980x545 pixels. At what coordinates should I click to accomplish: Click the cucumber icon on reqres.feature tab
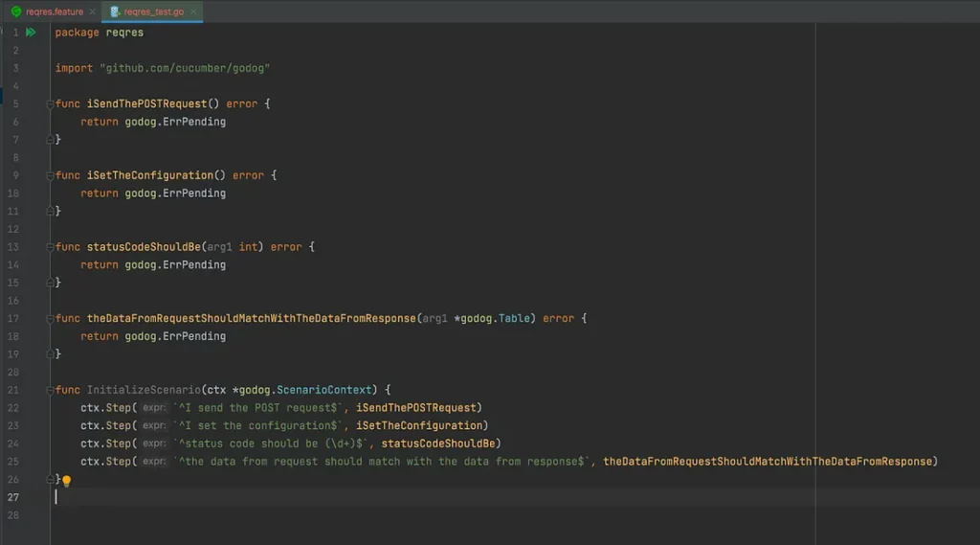click(16, 11)
